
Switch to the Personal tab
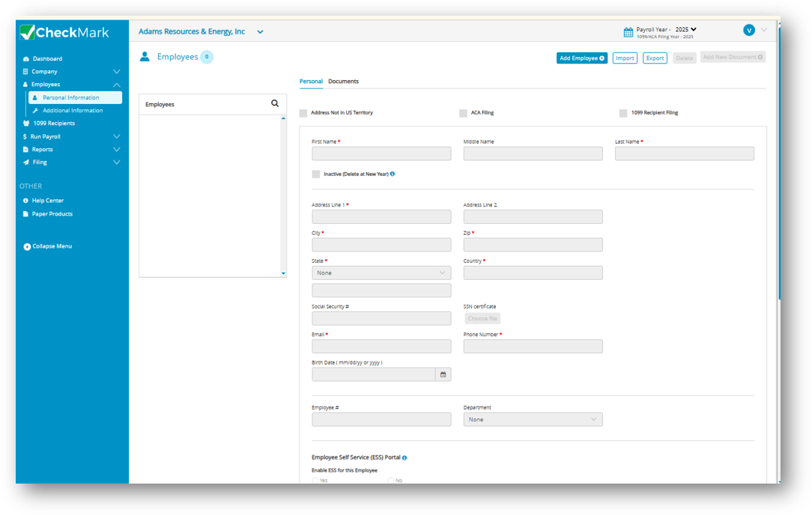pyautogui.click(x=311, y=82)
